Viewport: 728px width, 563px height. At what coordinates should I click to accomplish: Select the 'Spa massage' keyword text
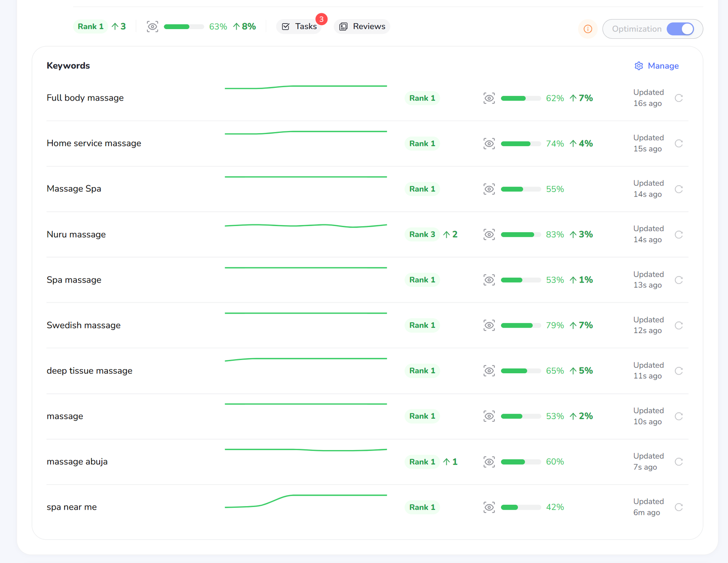click(74, 280)
